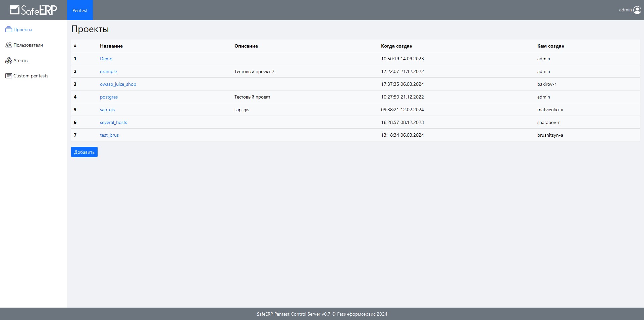The width and height of the screenshot is (644, 320).
Task: Open Проекты in the sidebar
Action: (23, 29)
